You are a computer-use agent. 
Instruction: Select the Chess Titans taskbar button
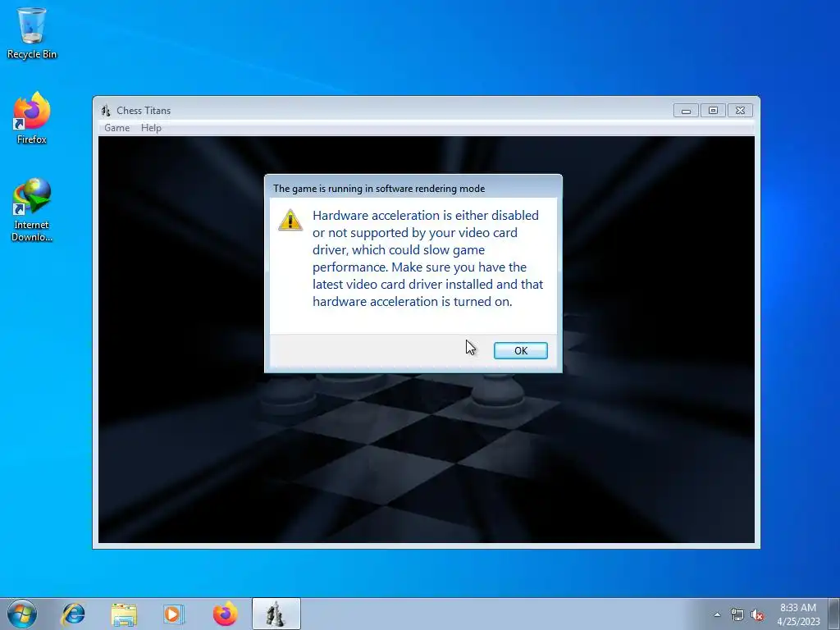pos(276,614)
